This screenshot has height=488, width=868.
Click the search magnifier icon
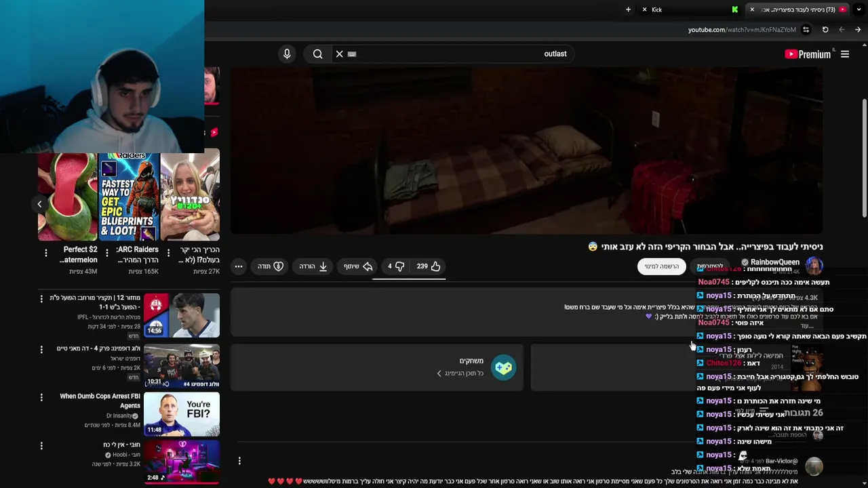(317, 54)
